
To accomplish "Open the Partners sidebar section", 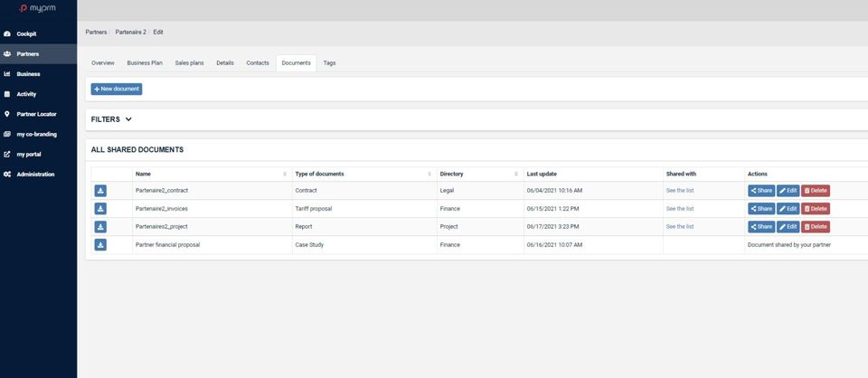I will pos(38,54).
